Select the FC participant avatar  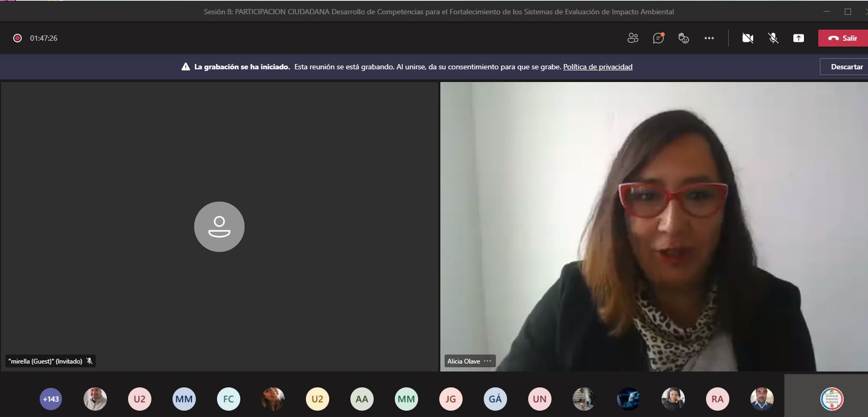click(229, 399)
